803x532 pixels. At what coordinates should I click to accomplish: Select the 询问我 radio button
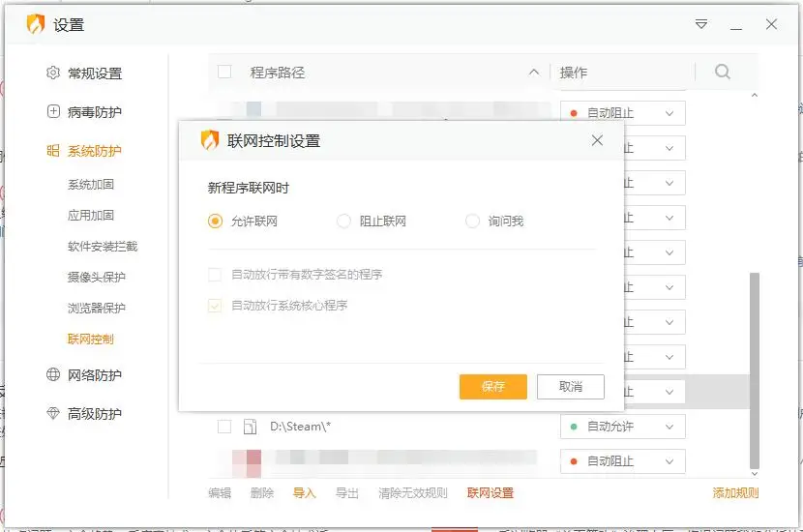pos(472,222)
